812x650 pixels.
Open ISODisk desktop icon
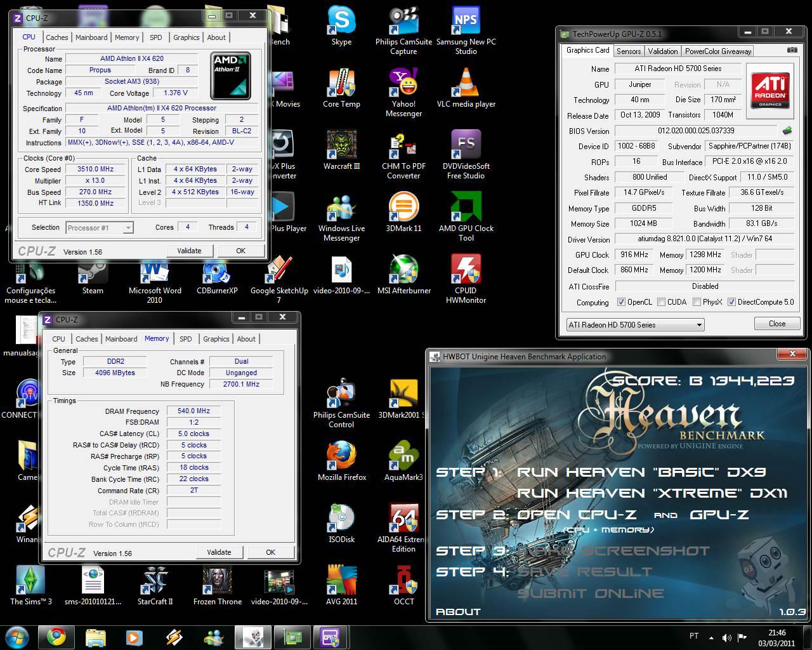(x=341, y=523)
